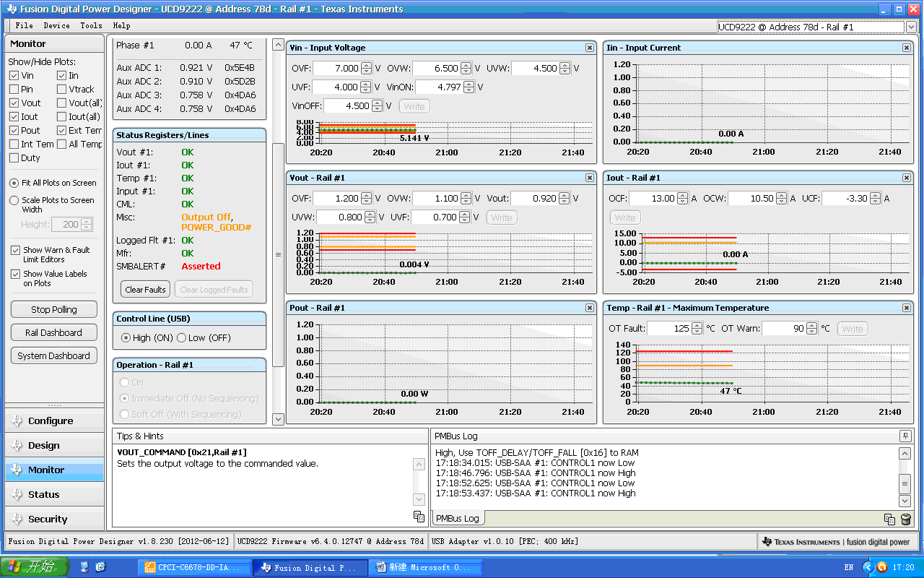Click the blue arrow tray icon
The image size is (924, 578).
868,567
